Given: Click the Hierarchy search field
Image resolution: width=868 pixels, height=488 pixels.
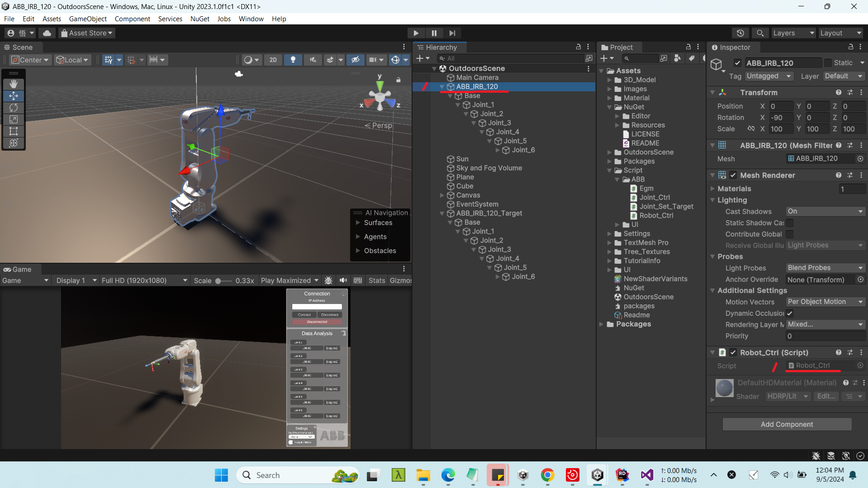Looking at the screenshot, I should coord(511,58).
